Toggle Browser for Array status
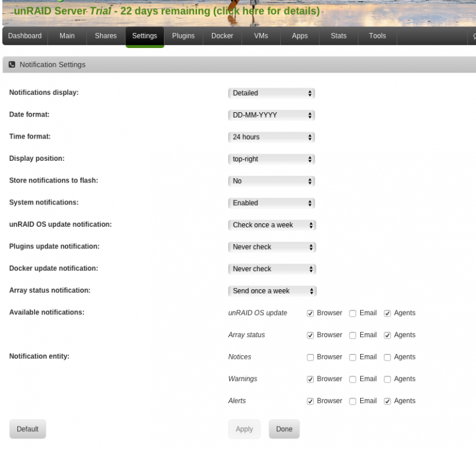 tap(310, 335)
